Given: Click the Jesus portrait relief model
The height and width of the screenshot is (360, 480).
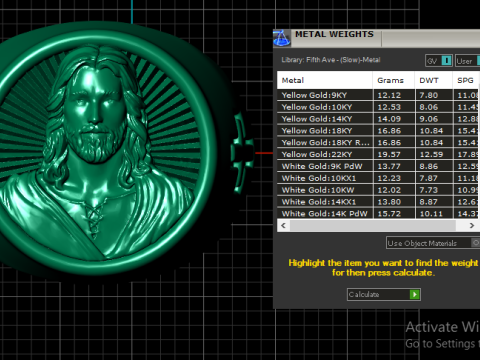Looking at the screenshot, I should click(x=97, y=153).
